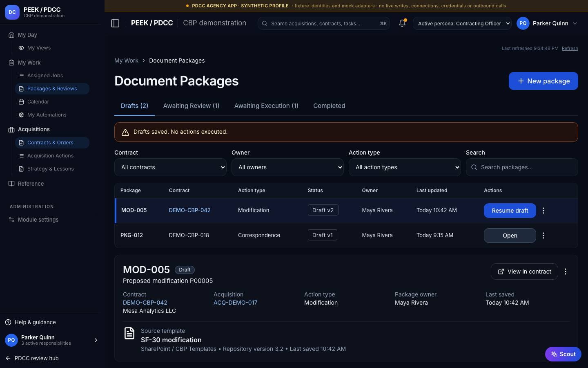Open Strategy & Lessons

point(50,169)
